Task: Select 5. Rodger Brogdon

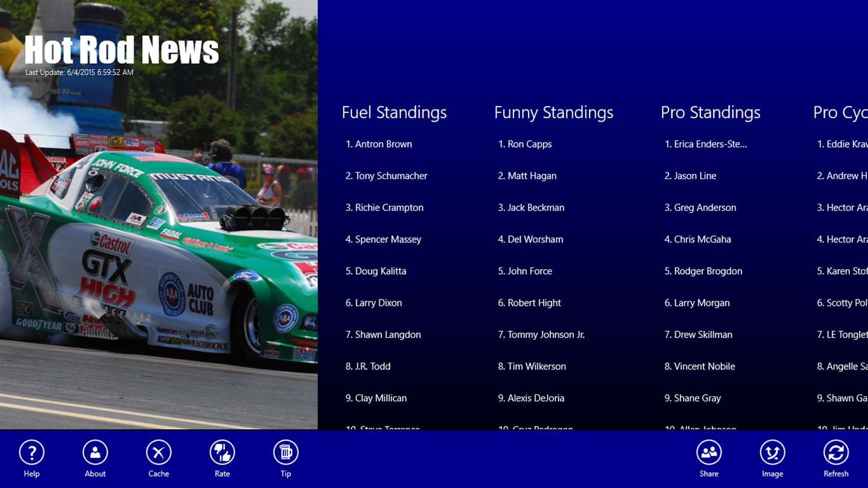Action: coord(703,271)
